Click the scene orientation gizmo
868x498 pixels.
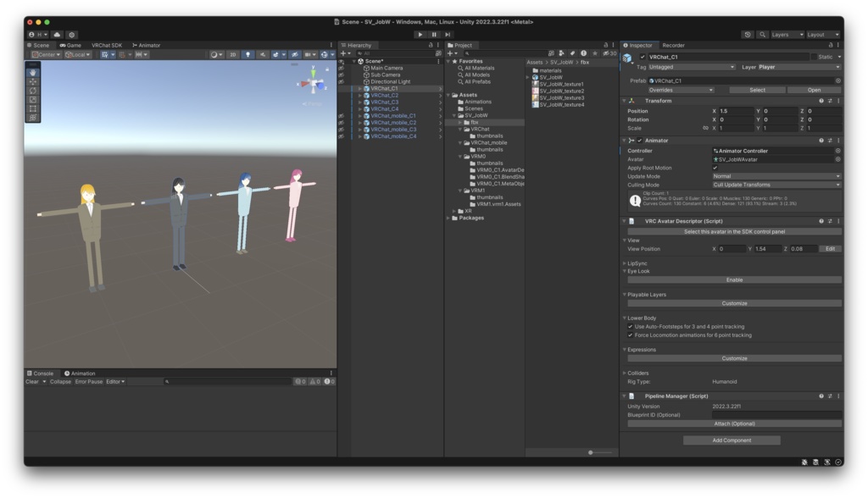coord(314,82)
